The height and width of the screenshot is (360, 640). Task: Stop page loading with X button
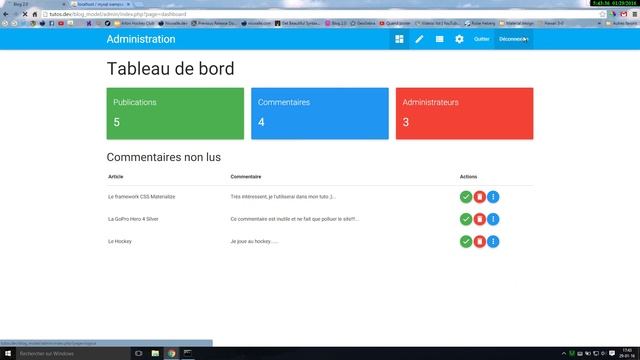(x=25, y=14)
